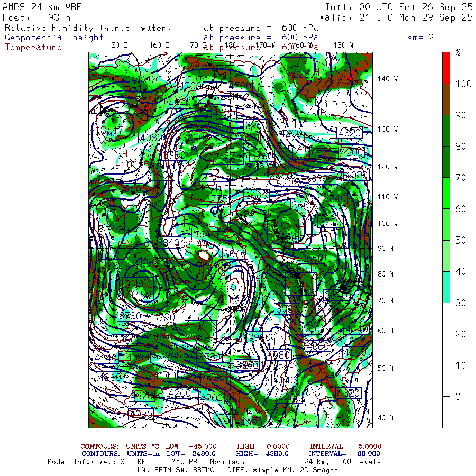Click 'Relative humidity (w.r.t. water)' legend label
476x476 pixels.
(88, 28)
